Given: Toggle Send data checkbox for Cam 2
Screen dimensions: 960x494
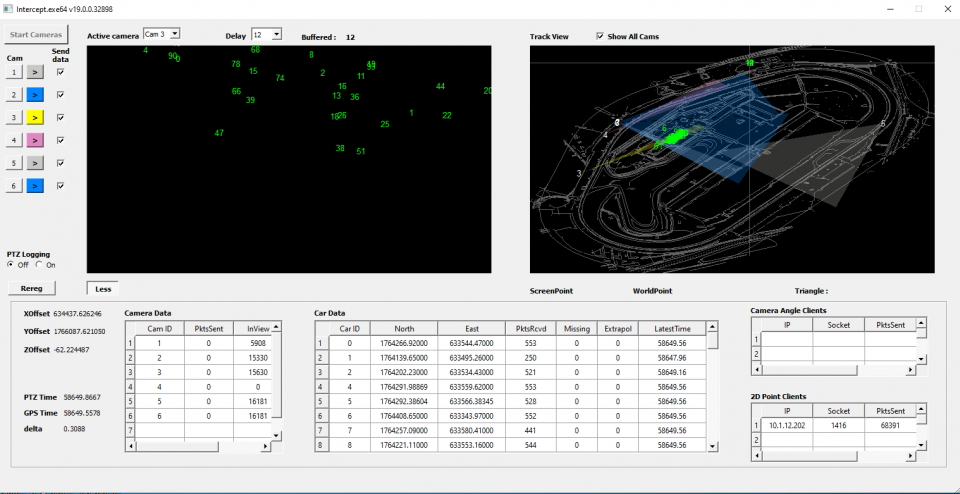Looking at the screenshot, I should coord(60,95).
